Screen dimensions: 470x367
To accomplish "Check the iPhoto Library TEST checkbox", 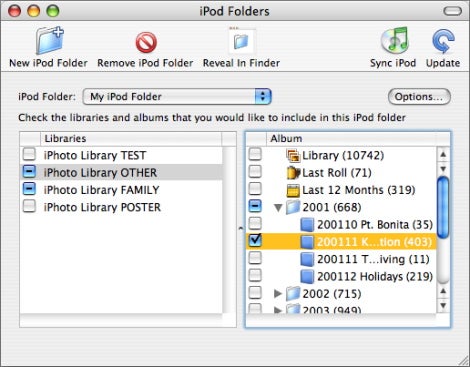I will pyautogui.click(x=29, y=154).
